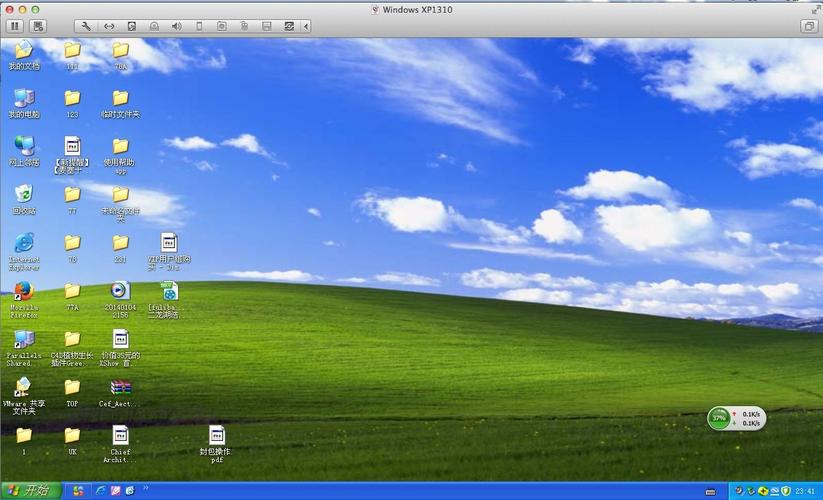Select the 我的文档 desktop icon
The image size is (823, 500).
24,55
